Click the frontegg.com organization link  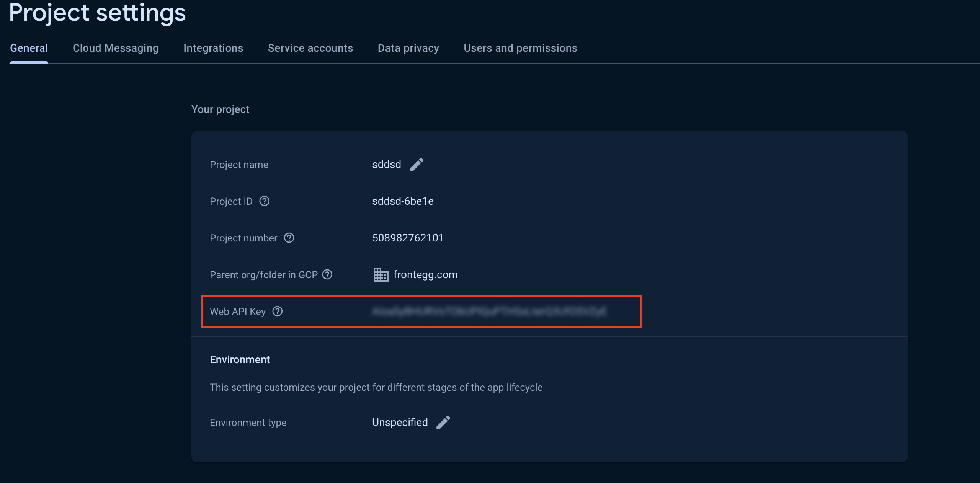(425, 274)
